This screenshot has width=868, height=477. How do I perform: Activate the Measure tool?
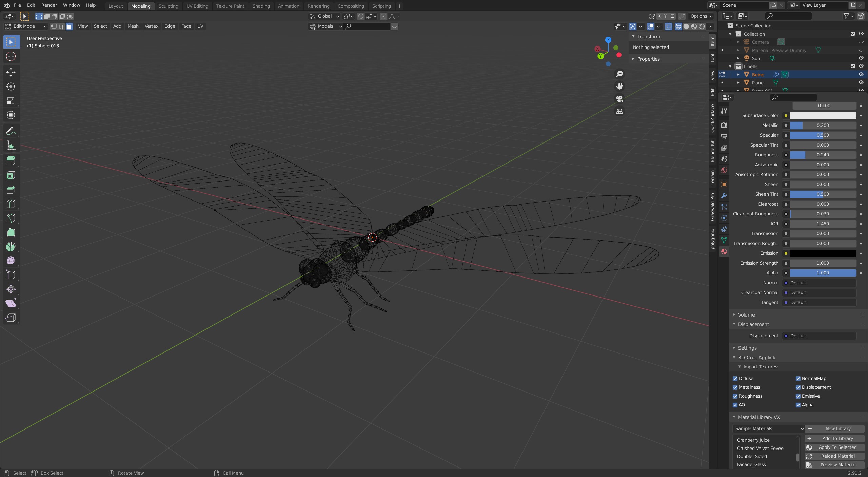click(x=11, y=146)
